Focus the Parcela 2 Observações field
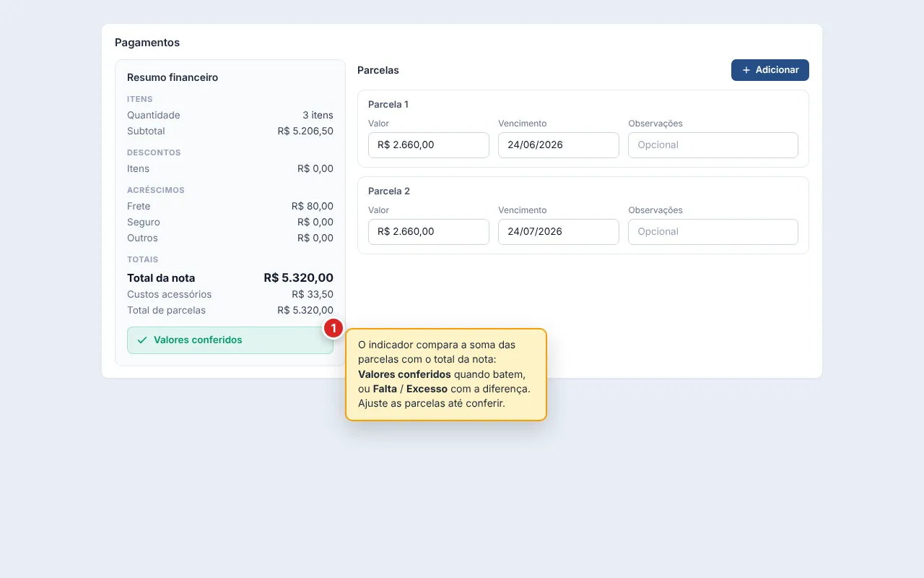Screen dimensions: 924x578 [713, 232]
